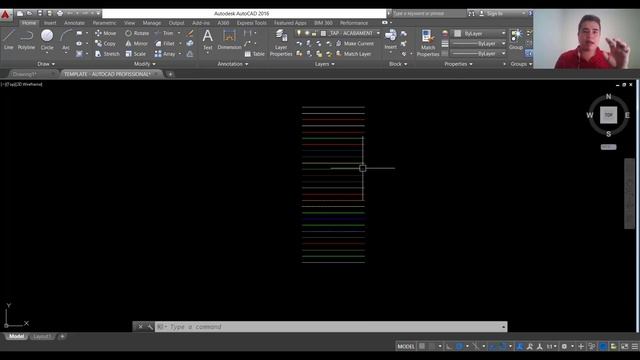Image resolution: width=640 pixels, height=360 pixels.
Task: Select the Polyline tool
Action: click(26, 40)
